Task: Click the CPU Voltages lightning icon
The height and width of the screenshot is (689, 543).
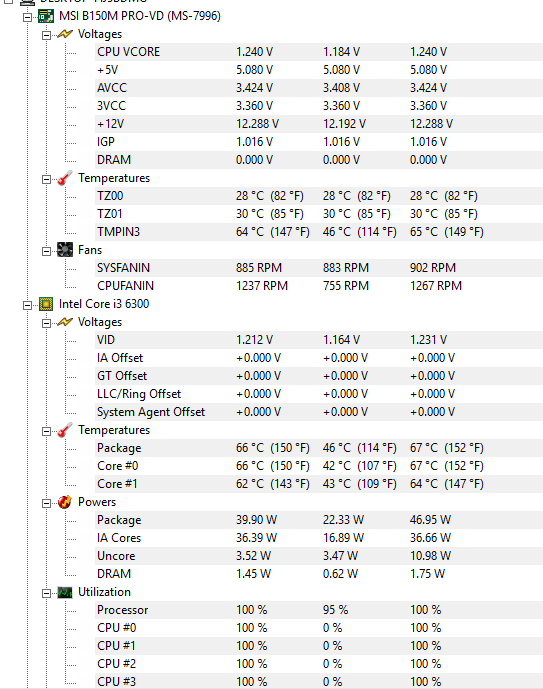Action: click(x=65, y=322)
